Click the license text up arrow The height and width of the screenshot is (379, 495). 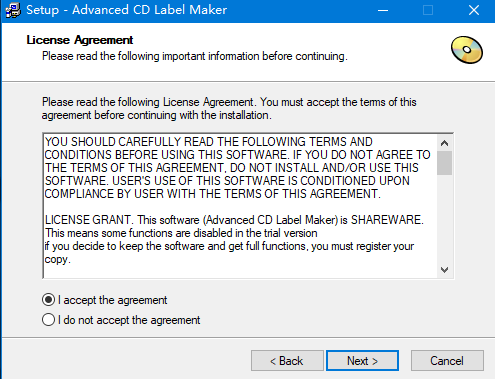coord(444,143)
